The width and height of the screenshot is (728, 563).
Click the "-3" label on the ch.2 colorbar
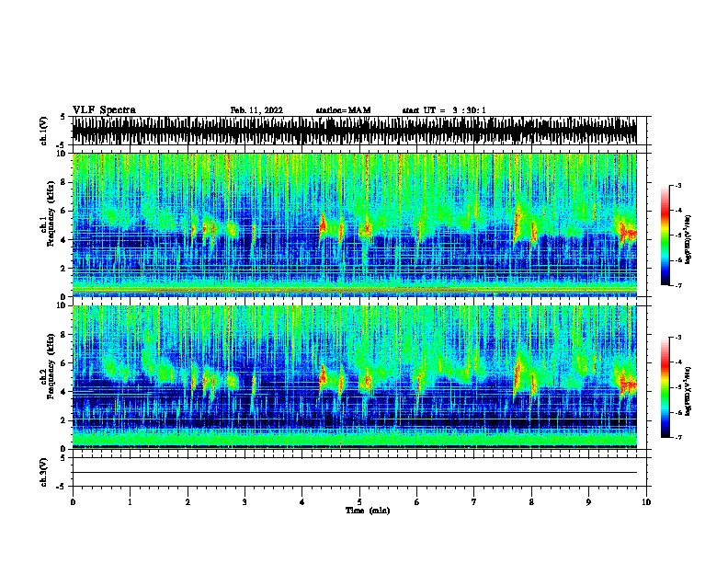pos(678,338)
